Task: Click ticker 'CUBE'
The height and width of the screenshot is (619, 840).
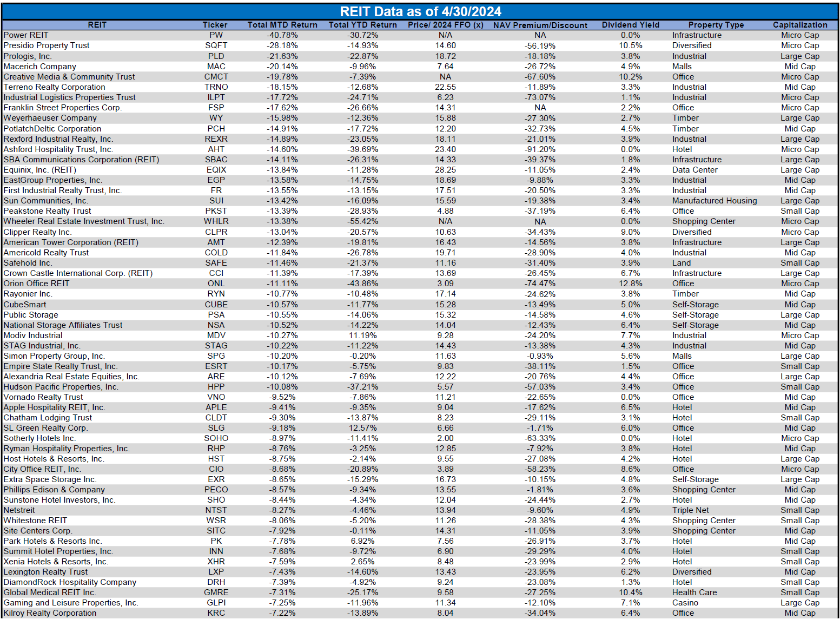Action: click(x=216, y=305)
